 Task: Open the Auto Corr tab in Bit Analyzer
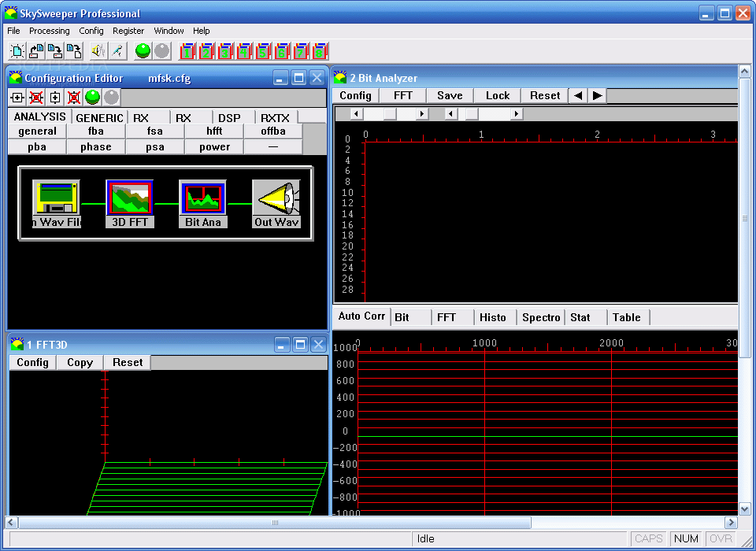(x=361, y=316)
